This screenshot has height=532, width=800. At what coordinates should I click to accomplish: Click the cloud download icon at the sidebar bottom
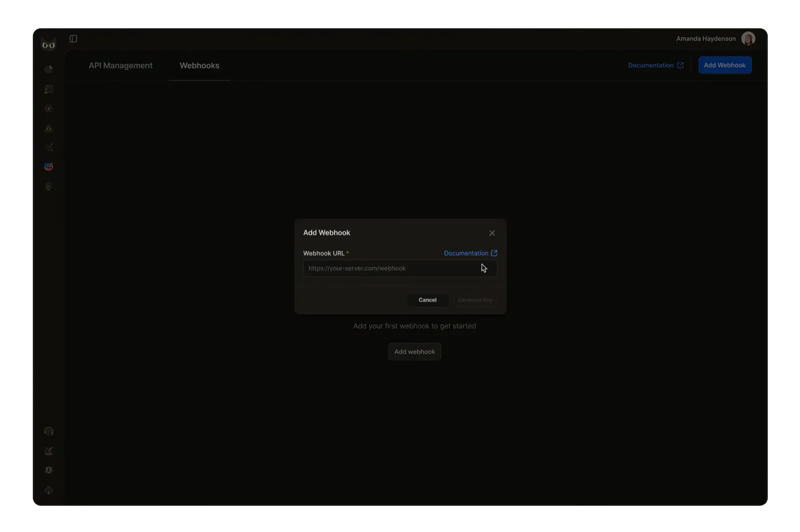[48, 491]
